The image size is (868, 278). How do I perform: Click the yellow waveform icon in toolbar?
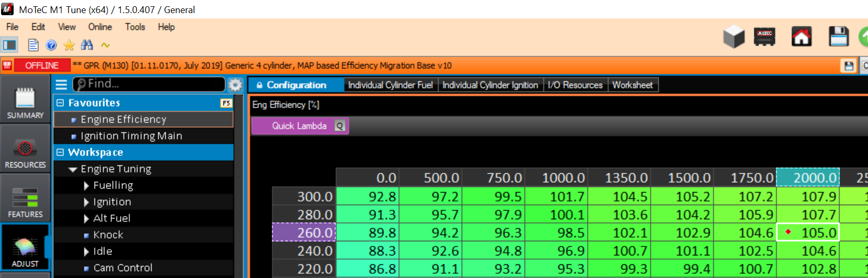pyautogui.click(x=105, y=46)
